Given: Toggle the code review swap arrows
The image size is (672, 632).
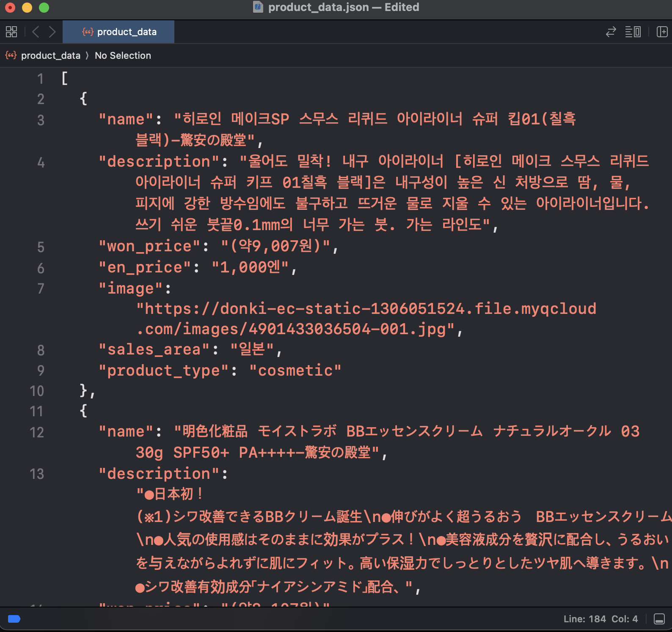Looking at the screenshot, I should 611,32.
